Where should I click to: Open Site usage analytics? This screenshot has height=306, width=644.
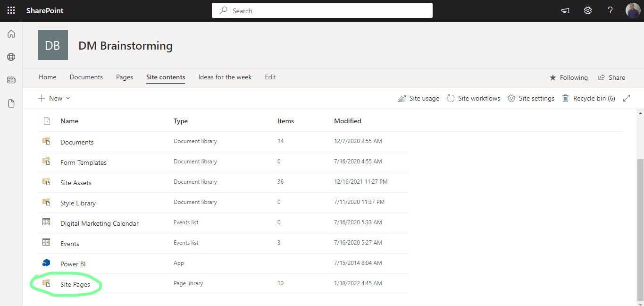point(418,98)
